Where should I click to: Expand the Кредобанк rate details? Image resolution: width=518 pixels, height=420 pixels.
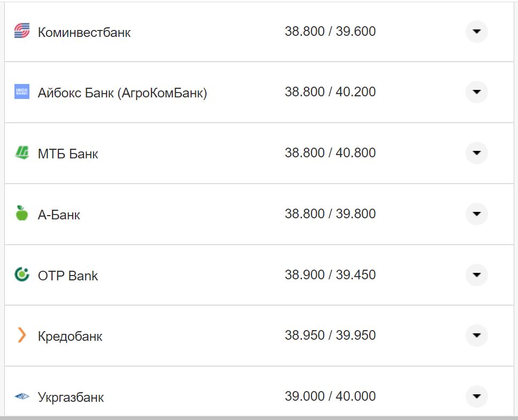tap(476, 335)
